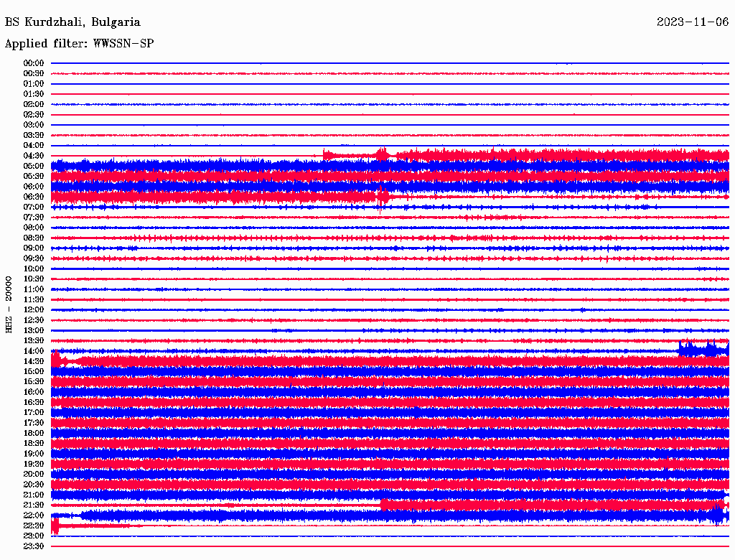735x560 pixels.
Task: Click the 15:00 time label
Action: 34,371
